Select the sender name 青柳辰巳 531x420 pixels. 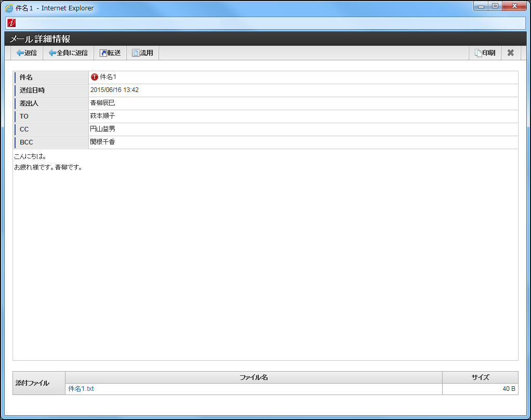[x=102, y=103]
